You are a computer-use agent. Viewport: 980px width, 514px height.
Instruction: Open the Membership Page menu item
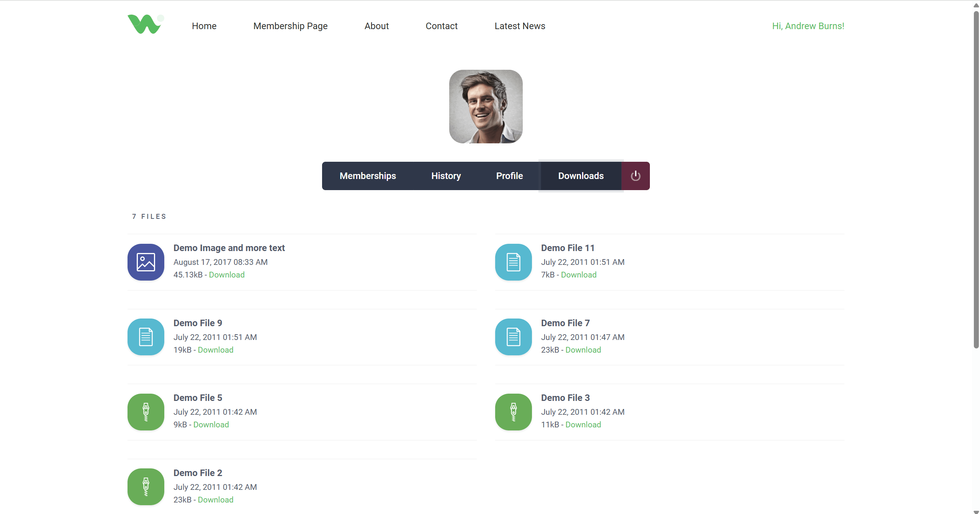[x=290, y=26]
